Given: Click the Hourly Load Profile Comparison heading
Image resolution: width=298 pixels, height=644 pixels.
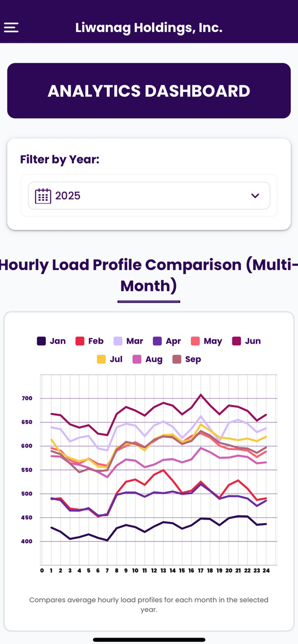Looking at the screenshot, I should (x=149, y=275).
